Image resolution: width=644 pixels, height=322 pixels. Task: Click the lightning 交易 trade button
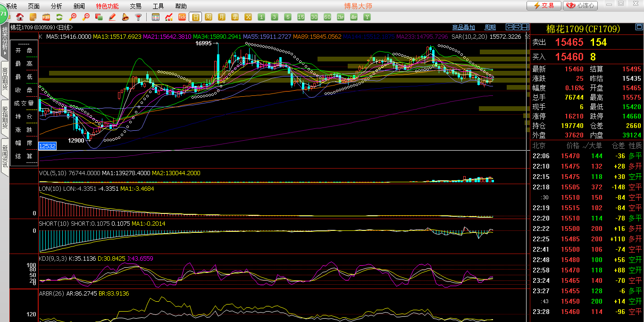point(544,6)
